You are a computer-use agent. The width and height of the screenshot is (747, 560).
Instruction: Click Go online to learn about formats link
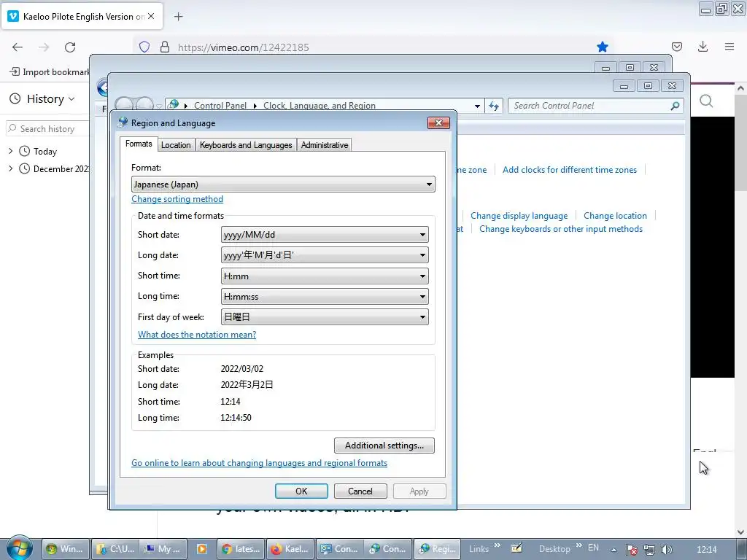[x=259, y=463]
